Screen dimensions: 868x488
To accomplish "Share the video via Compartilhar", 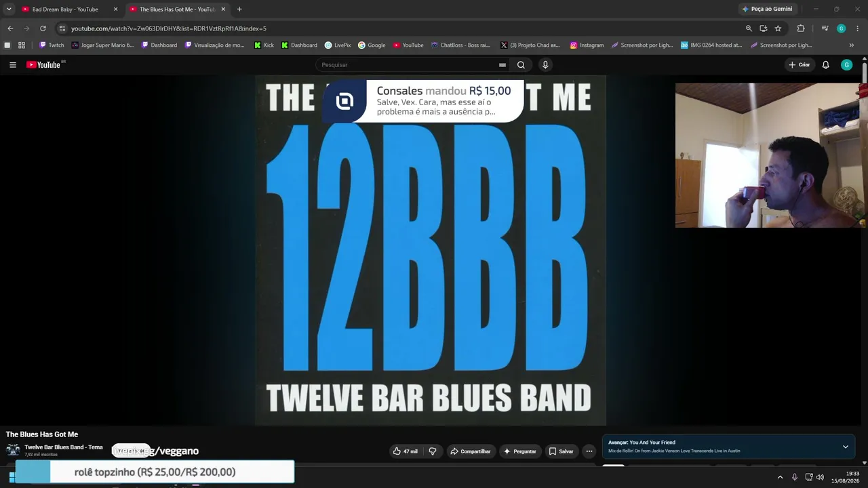I will 471,451.
